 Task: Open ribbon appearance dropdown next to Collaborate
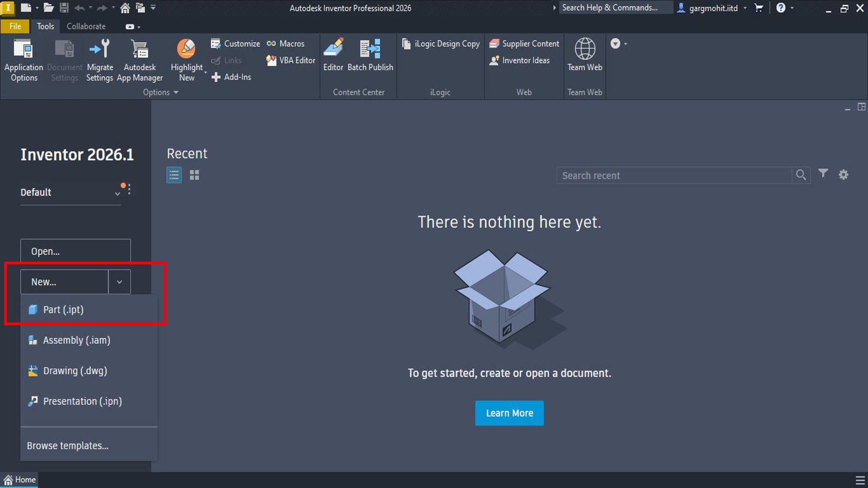[x=132, y=27]
